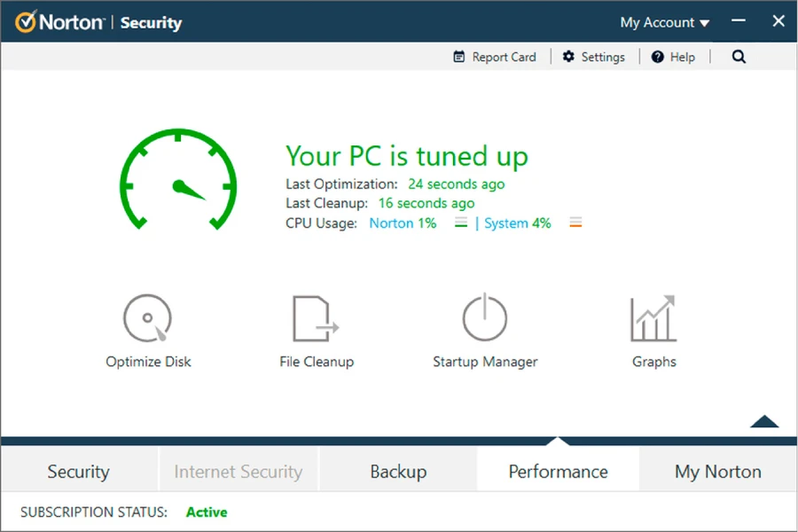
Task: Open Startup Manager power icon
Action: (x=484, y=317)
